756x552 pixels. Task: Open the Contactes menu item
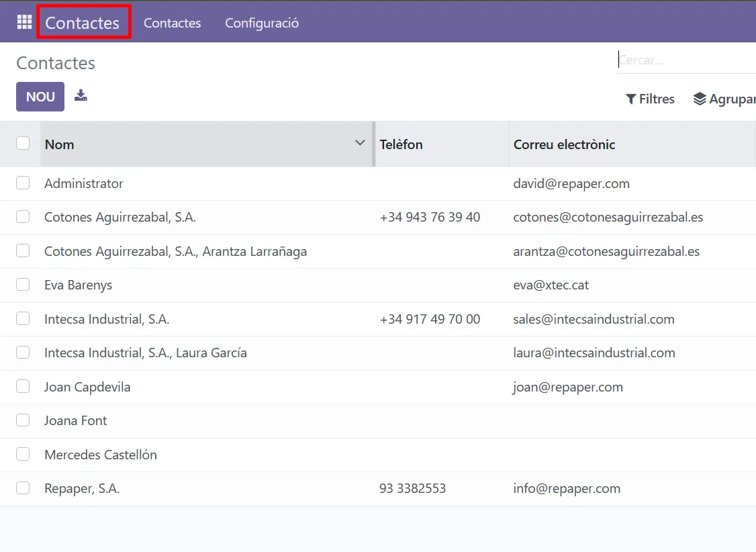(172, 23)
